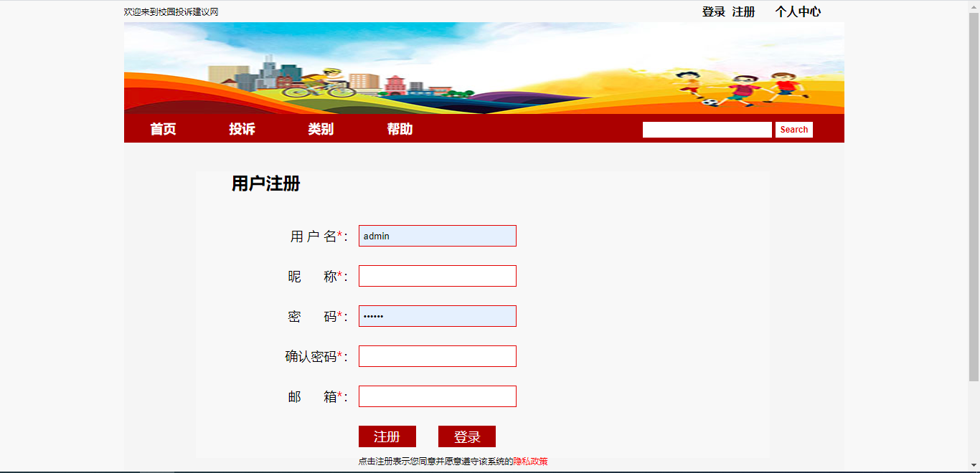Screen dimensions: 980x473
Task: Click the 登录 link in top bar
Action: (x=714, y=11)
